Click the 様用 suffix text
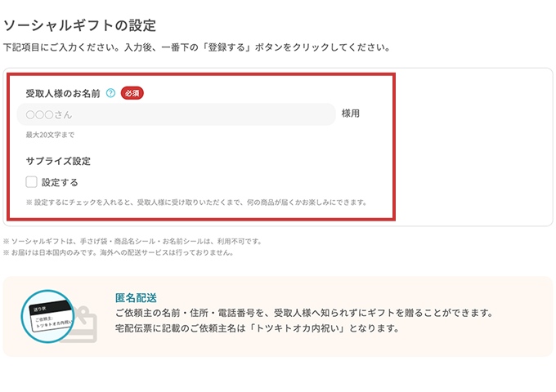 (x=350, y=114)
